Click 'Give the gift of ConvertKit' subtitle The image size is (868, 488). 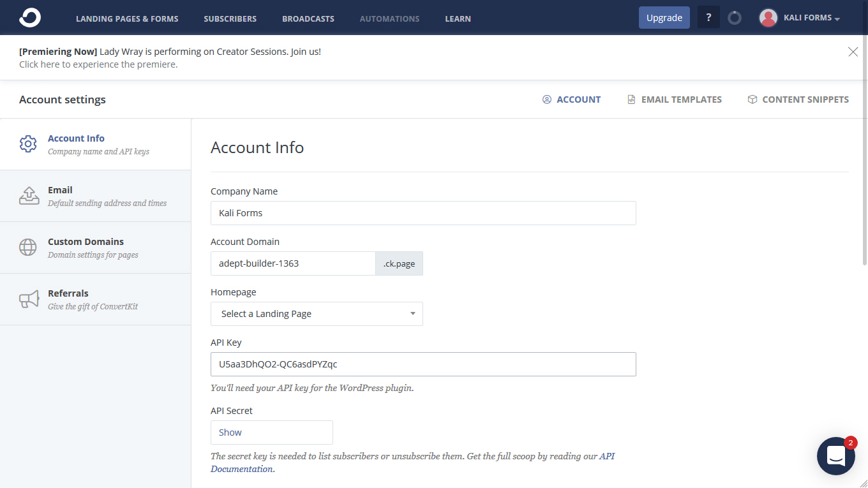tap(93, 307)
